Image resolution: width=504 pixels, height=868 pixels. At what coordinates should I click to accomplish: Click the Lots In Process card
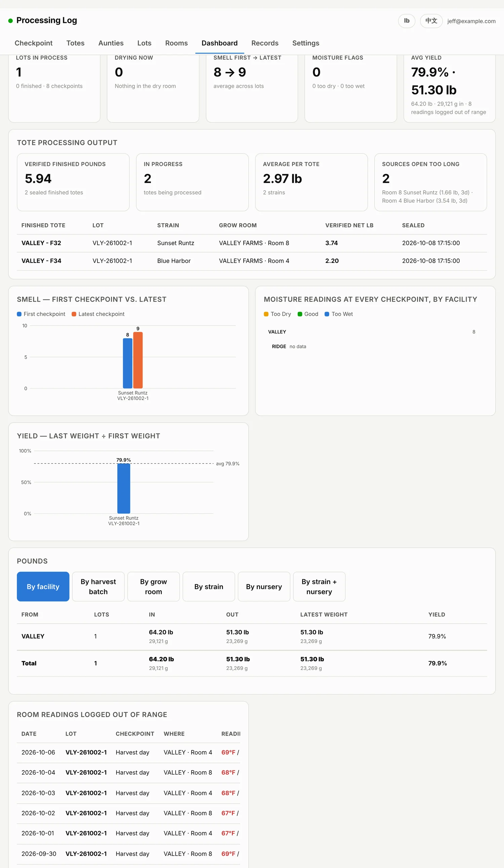click(54, 88)
